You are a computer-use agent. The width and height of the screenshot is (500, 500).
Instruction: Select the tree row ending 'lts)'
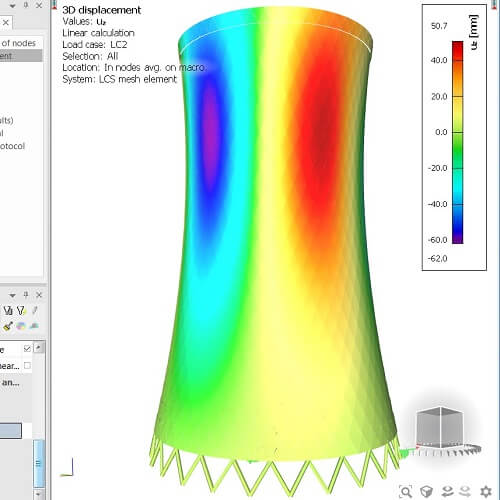(x=7, y=120)
